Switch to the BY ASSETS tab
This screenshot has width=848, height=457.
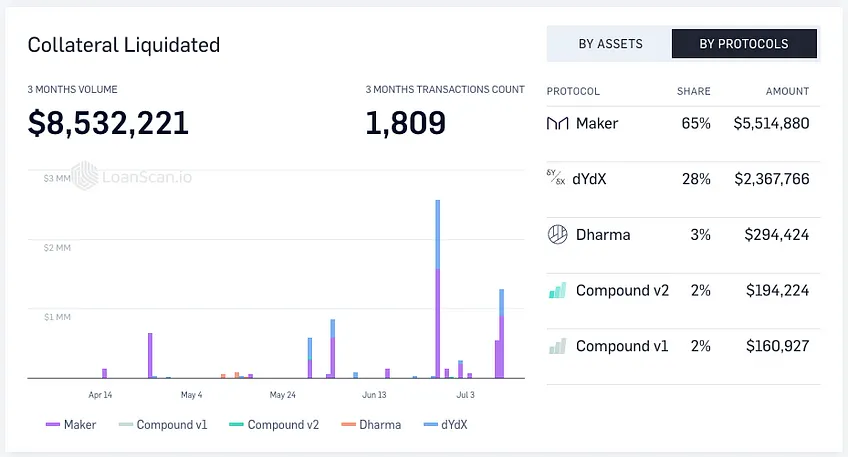click(610, 44)
